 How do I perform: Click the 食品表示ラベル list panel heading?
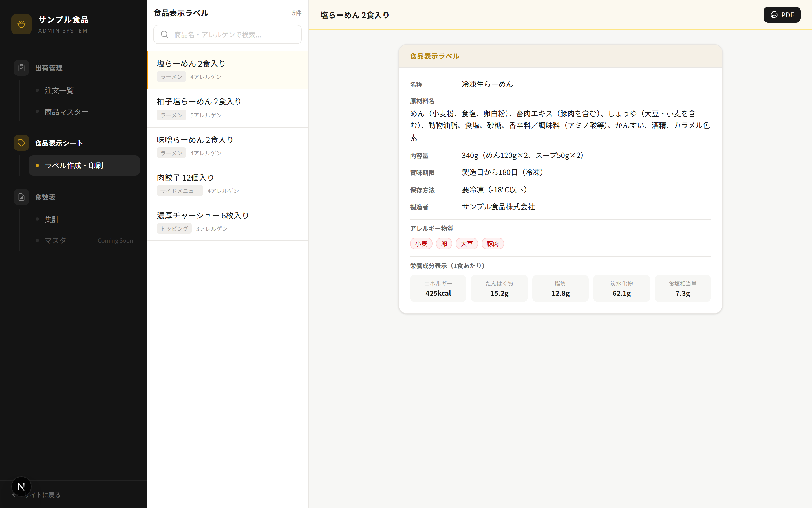point(181,13)
